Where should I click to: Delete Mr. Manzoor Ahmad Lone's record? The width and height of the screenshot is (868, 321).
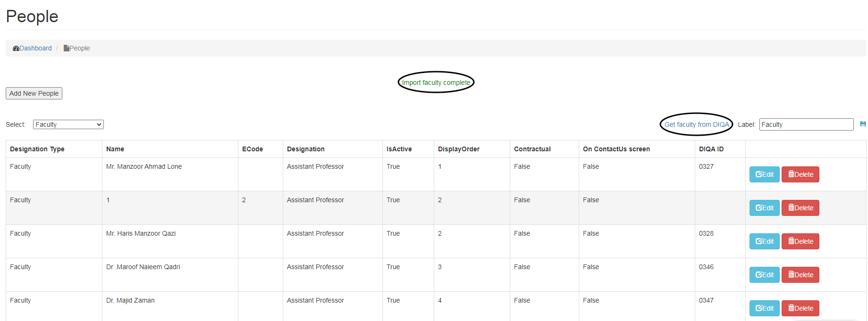coord(800,174)
